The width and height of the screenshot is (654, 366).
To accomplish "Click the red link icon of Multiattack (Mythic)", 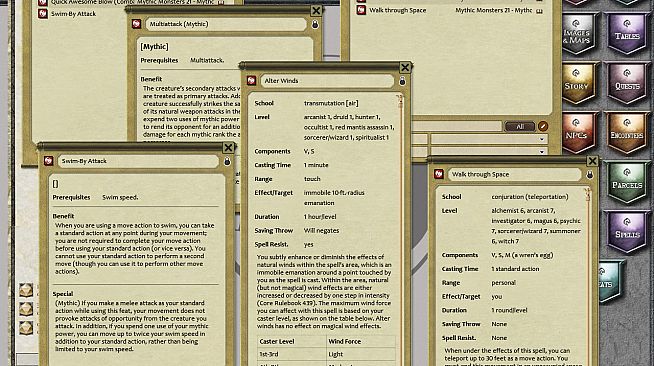I will click(136, 24).
